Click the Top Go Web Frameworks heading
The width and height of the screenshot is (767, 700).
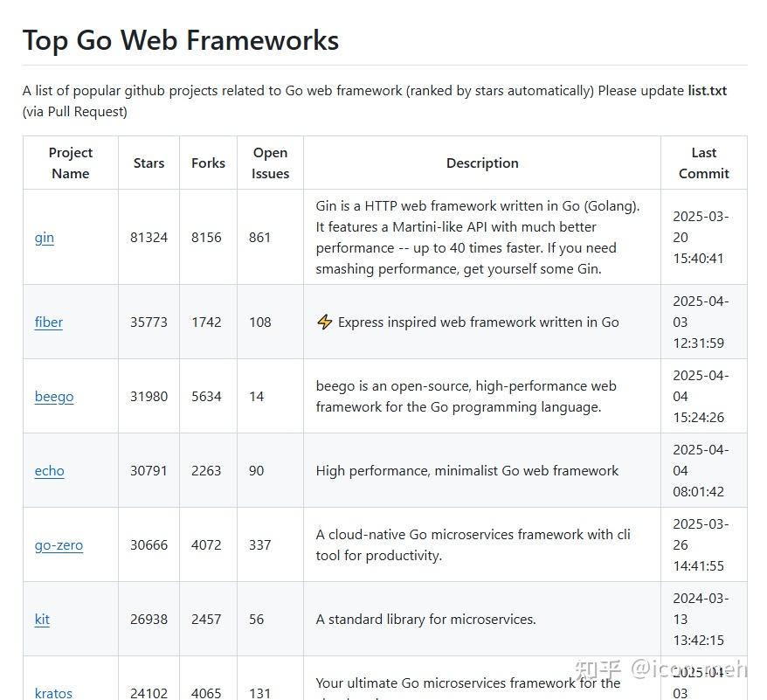pos(181,40)
